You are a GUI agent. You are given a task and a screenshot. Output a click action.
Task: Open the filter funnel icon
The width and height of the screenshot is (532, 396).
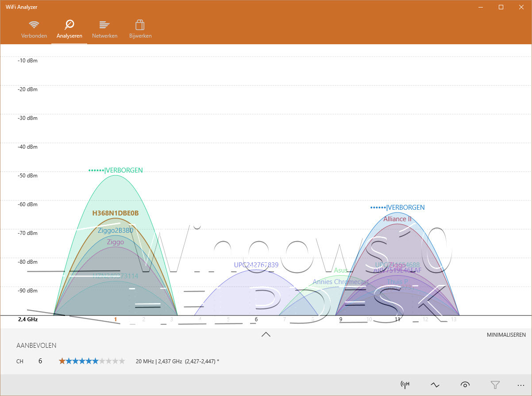[495, 384]
